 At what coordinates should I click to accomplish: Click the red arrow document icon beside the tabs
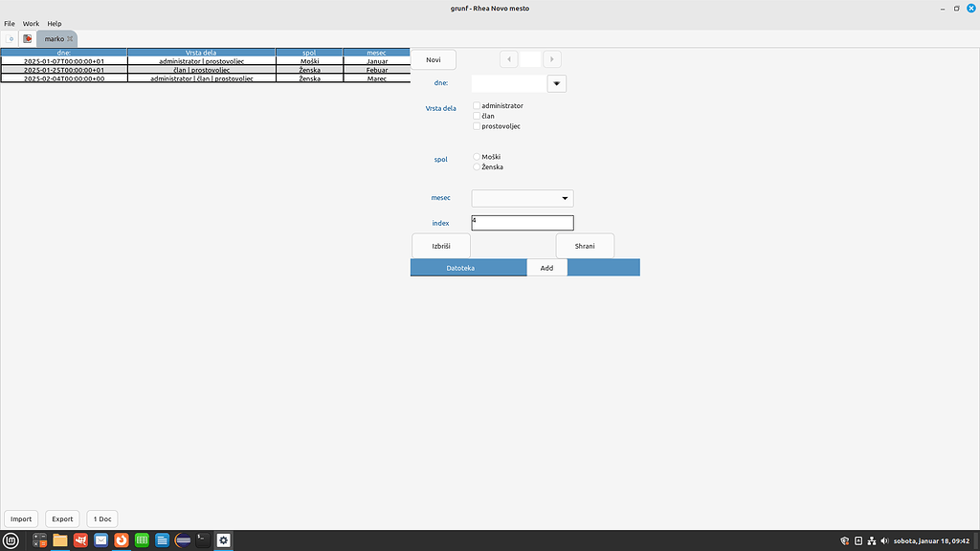pos(27,39)
